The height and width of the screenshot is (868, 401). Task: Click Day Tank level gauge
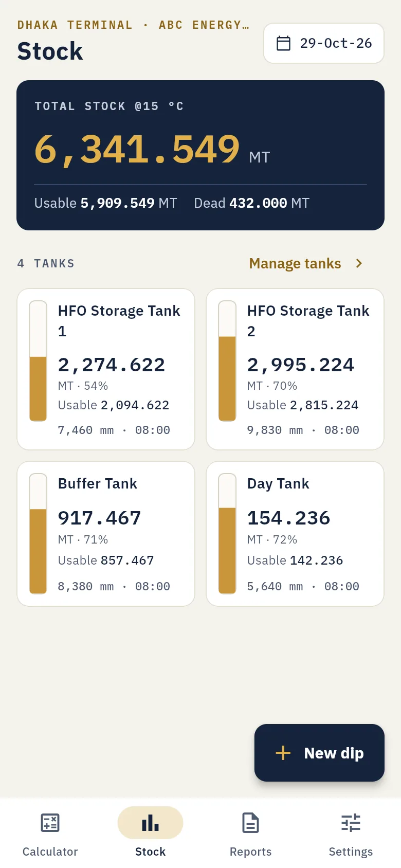(227, 534)
